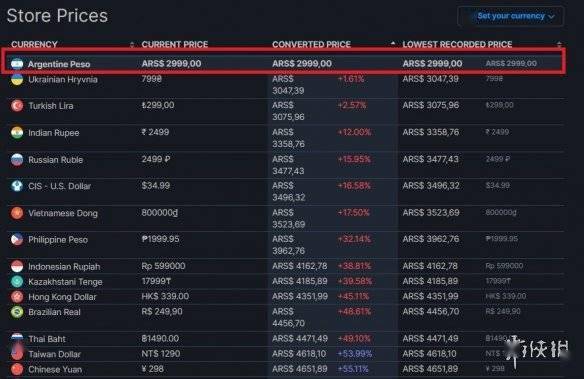
Task: Select the Hong Kong Dollar row
Action: tap(286, 297)
